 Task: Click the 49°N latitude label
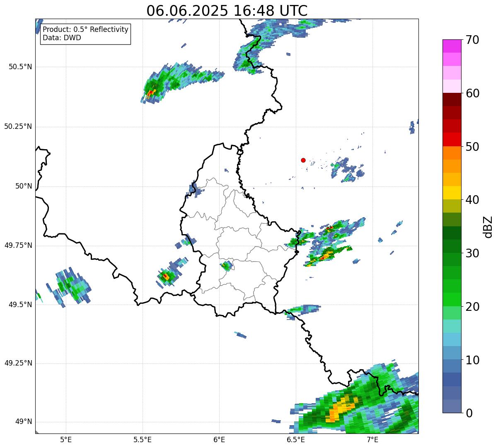click(x=24, y=422)
